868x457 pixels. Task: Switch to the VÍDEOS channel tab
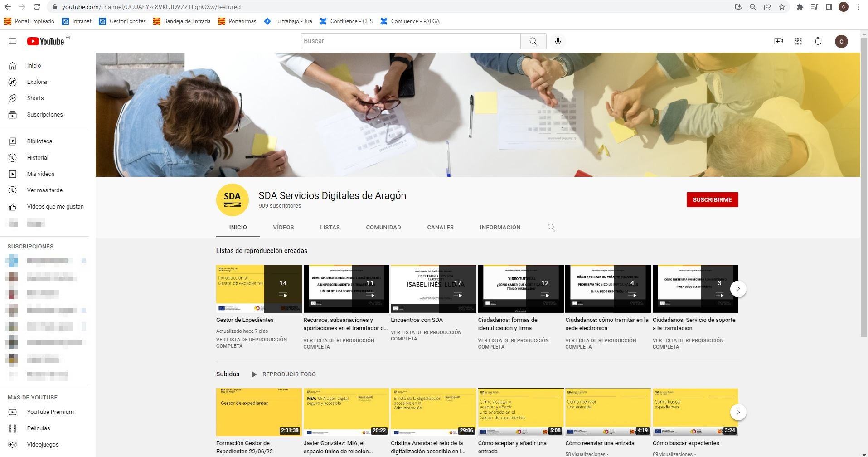283,228
